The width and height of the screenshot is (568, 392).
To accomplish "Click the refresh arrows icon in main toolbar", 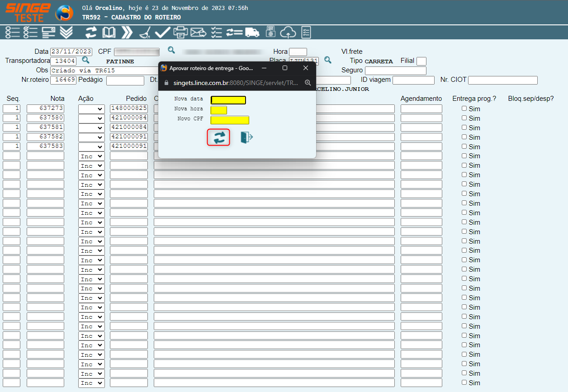I will pos(91,33).
